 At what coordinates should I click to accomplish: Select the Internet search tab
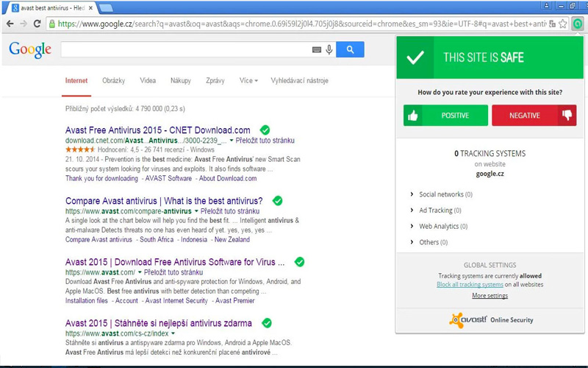pos(76,80)
